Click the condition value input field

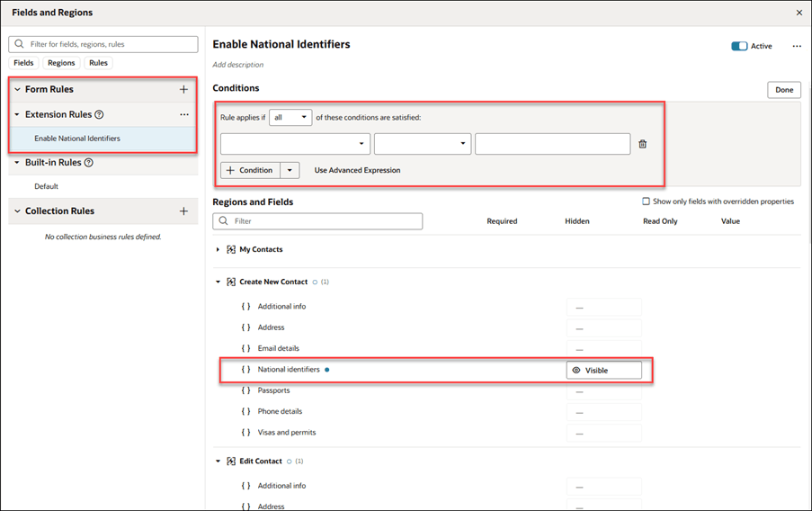click(552, 144)
